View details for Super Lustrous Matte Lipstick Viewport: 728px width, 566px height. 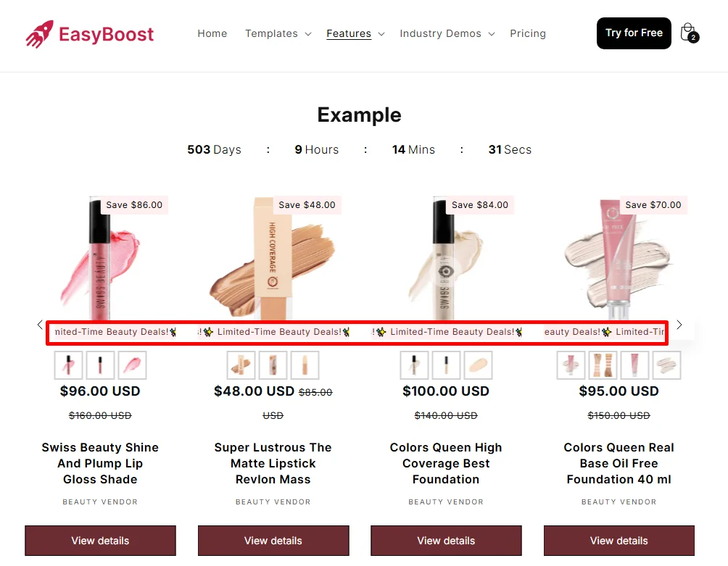(273, 541)
